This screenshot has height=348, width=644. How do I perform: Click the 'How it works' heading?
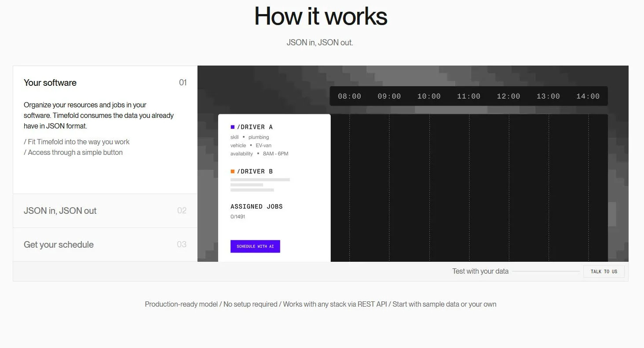(321, 16)
